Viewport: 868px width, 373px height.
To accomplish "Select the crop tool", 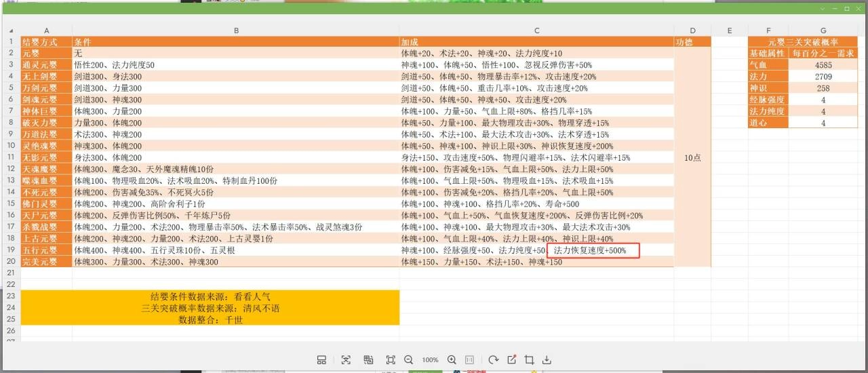I will click(529, 360).
